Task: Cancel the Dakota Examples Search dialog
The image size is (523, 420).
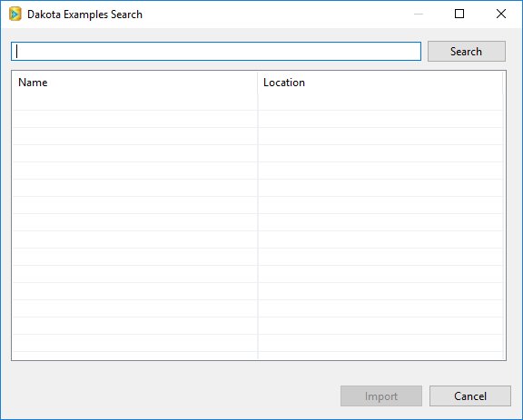Action: point(470,396)
